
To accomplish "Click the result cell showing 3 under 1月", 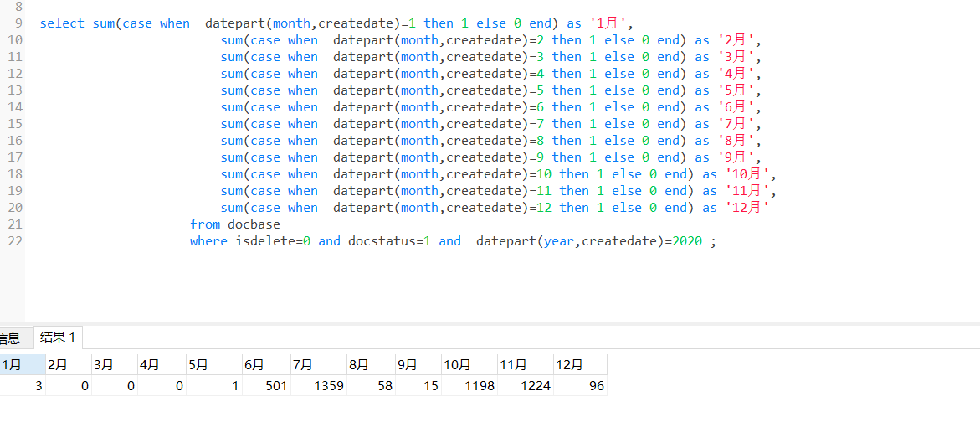I will [23, 386].
